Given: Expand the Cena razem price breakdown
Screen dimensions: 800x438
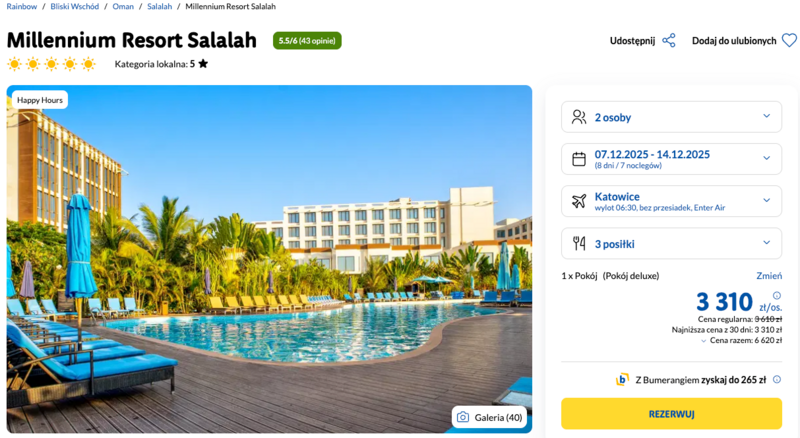Looking at the screenshot, I should [x=703, y=341].
